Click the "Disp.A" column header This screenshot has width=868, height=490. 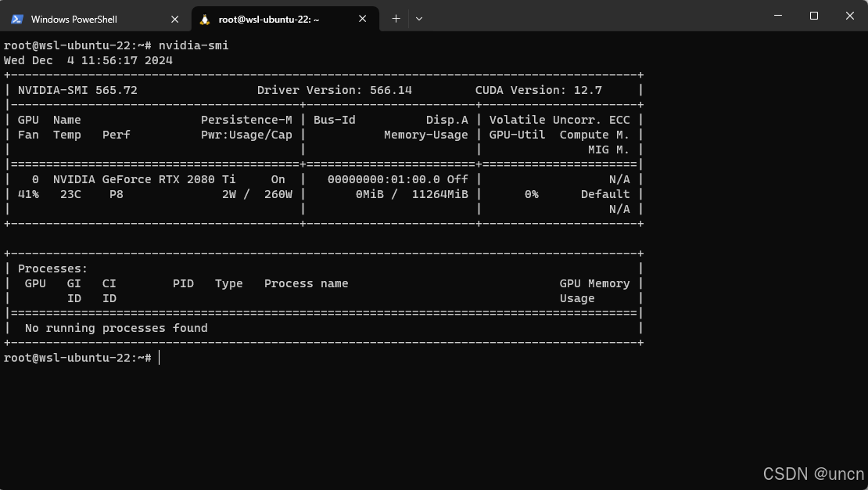[447, 121]
